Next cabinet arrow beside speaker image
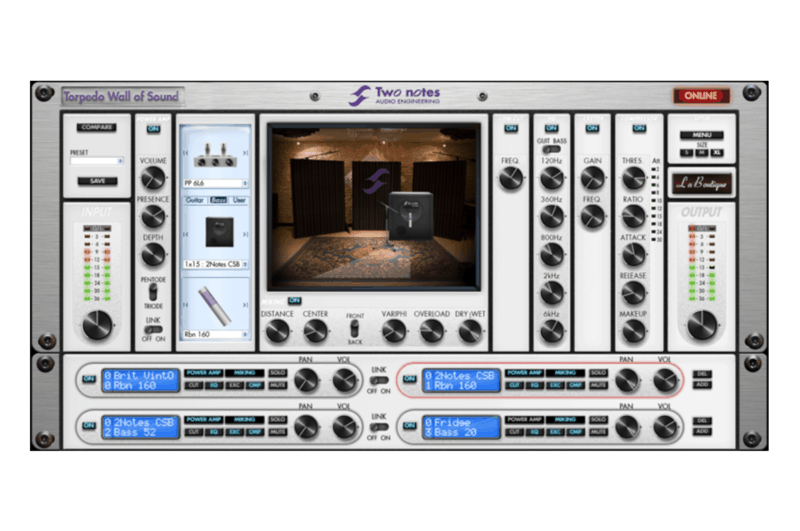800x531 pixels. pos(245,234)
